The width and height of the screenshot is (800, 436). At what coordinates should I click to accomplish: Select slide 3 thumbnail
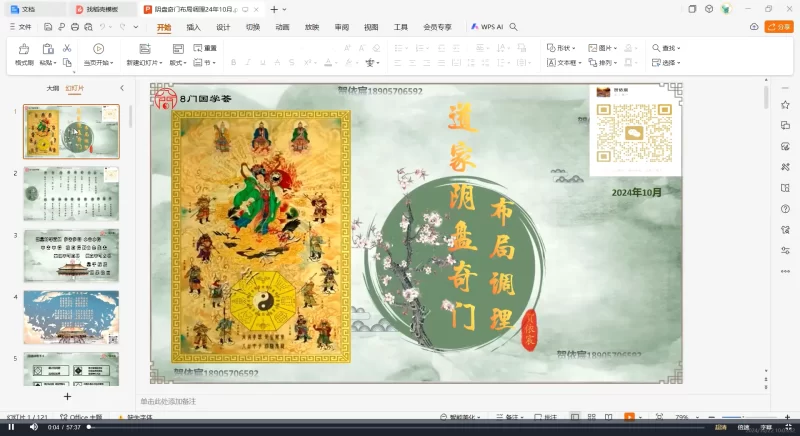(71, 256)
